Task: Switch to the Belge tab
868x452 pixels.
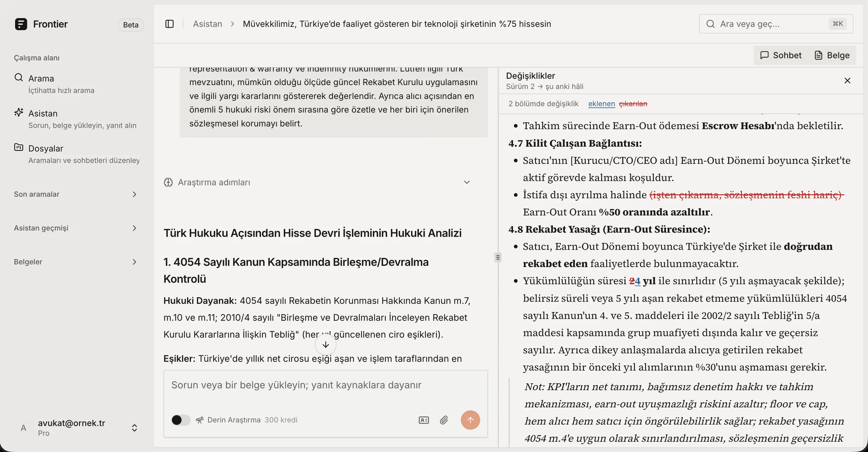Action: tap(832, 55)
